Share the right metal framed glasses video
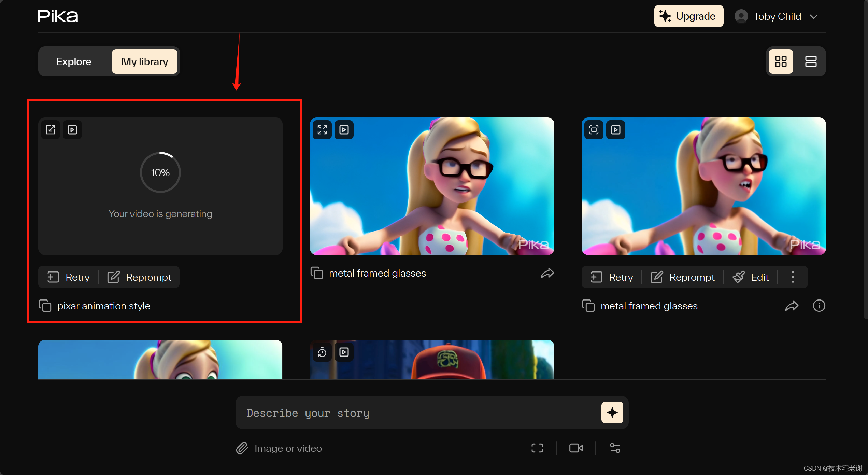 [792, 306]
